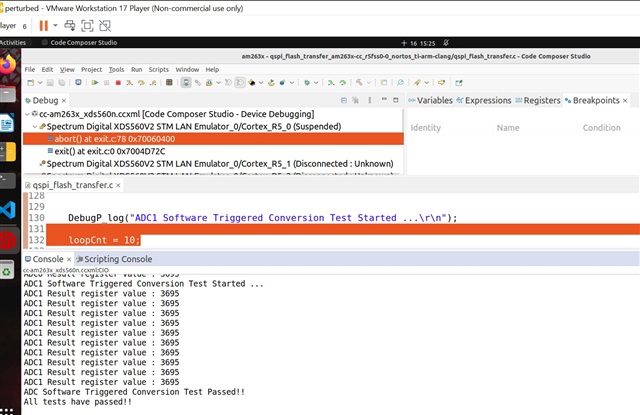Image resolution: width=640 pixels, height=415 pixels.
Task: Open the Edit menu
Action: click(x=47, y=69)
